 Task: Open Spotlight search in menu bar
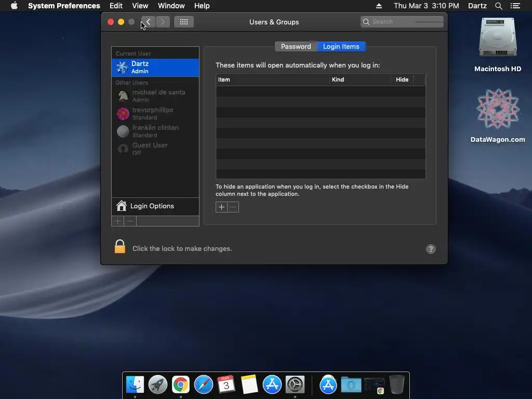tap(498, 6)
